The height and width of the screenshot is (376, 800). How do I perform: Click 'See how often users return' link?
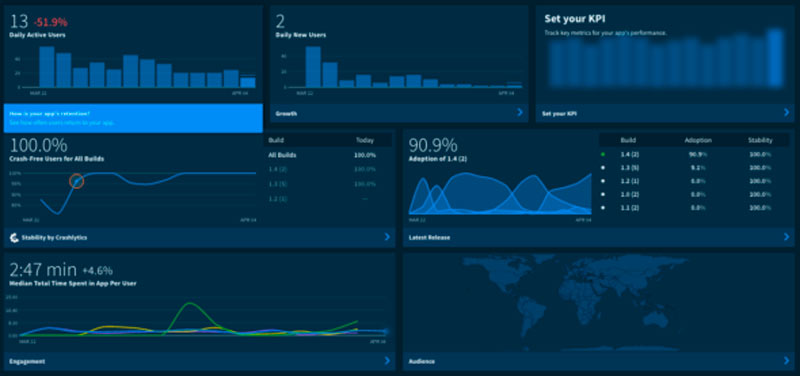coord(61,123)
